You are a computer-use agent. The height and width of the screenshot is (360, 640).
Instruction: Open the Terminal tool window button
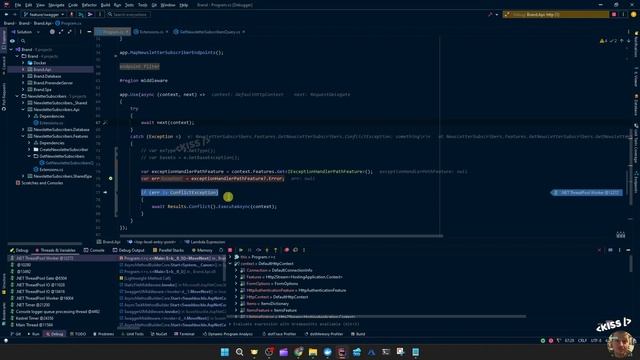(x=184, y=334)
